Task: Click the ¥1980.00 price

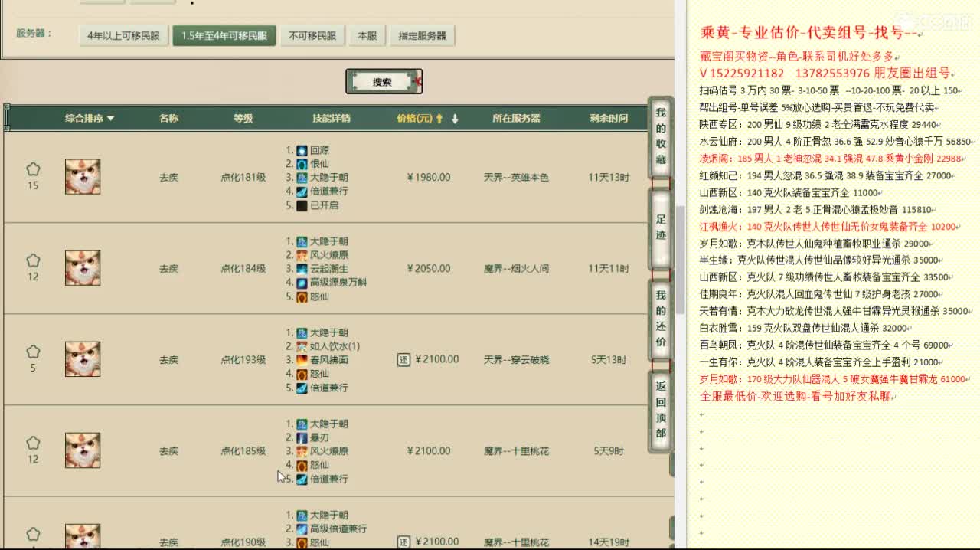Action: [429, 177]
